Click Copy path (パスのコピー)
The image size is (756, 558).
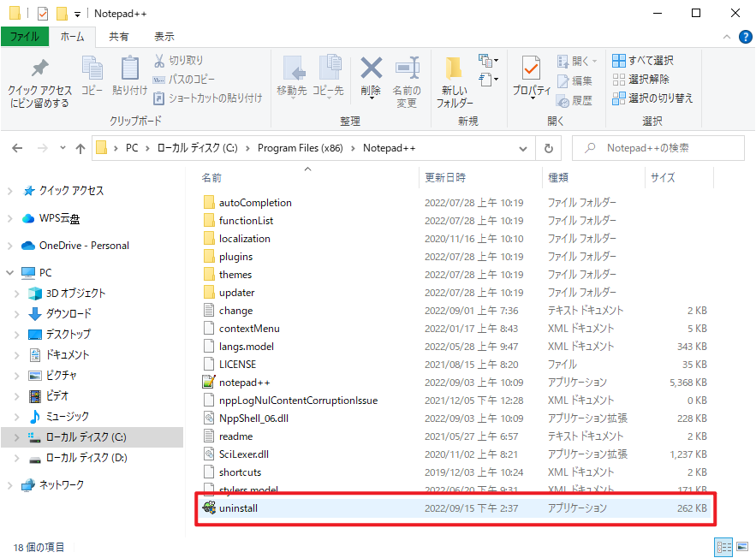pos(184,80)
